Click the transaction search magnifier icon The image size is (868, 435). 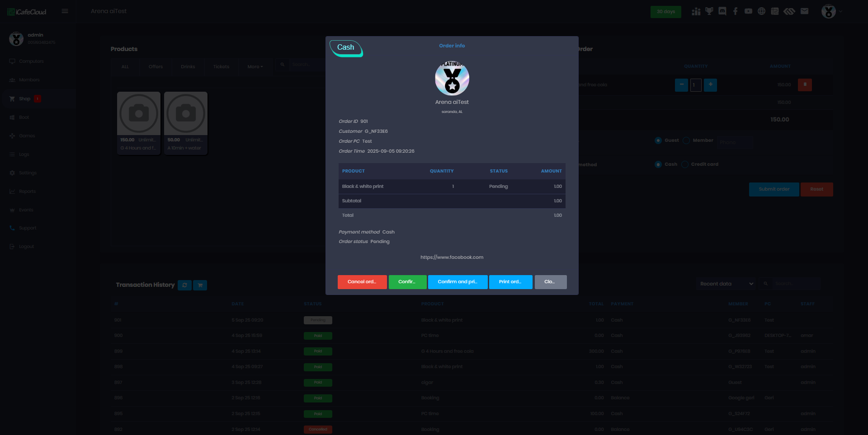coord(765,284)
